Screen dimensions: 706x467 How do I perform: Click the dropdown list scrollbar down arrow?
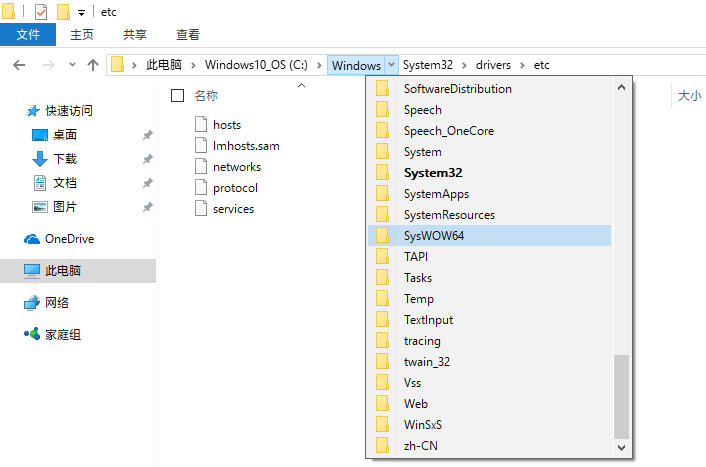pos(622,448)
